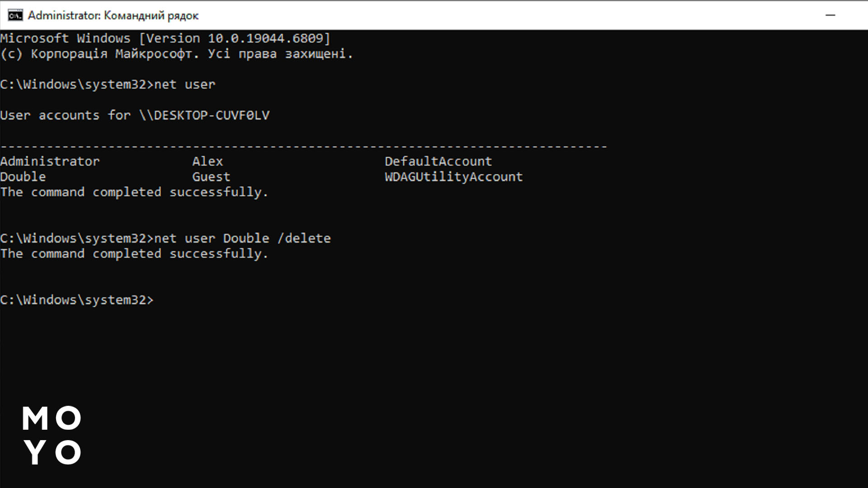Click the first "command completed successfully" message
Image resolution: width=868 pixels, height=488 pixels.
(134, 192)
